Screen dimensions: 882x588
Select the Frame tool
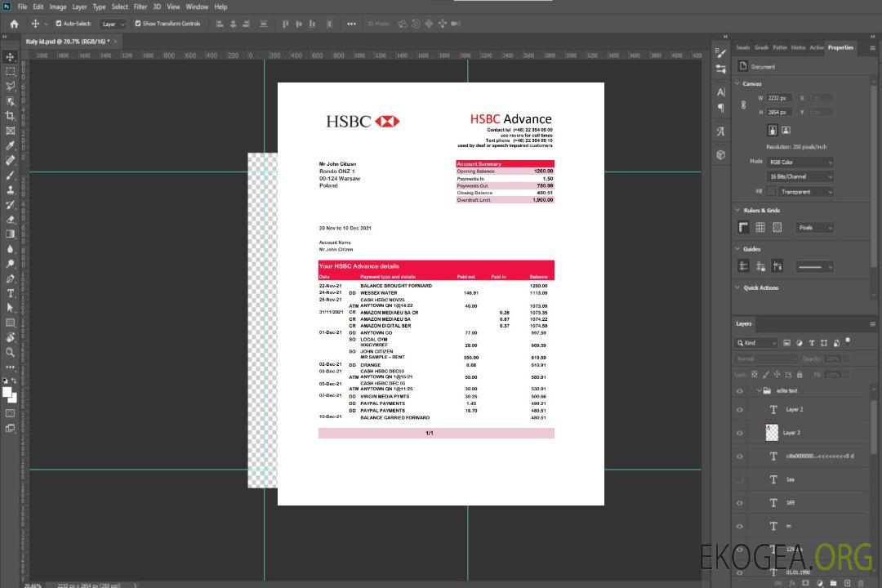10,131
